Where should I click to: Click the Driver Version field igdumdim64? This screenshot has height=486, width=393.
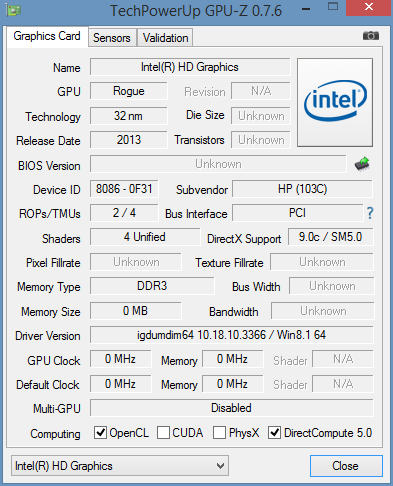[x=232, y=335]
